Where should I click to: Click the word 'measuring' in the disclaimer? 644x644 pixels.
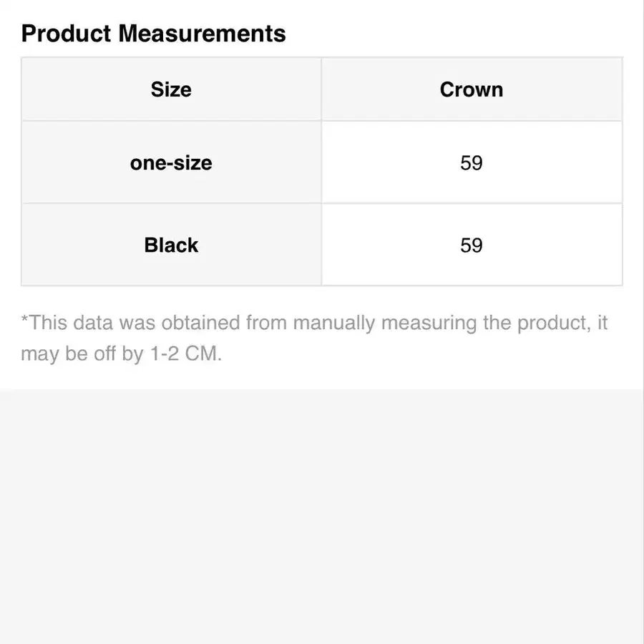point(428,323)
